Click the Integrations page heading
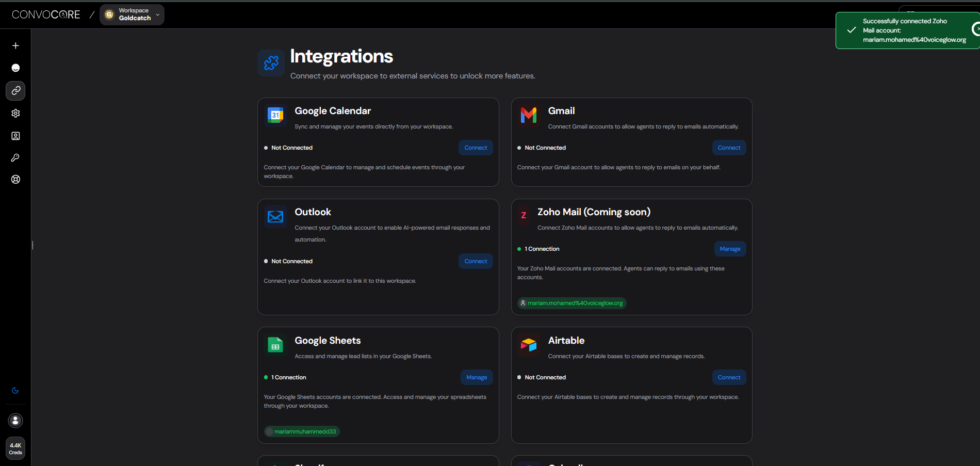 point(341,56)
